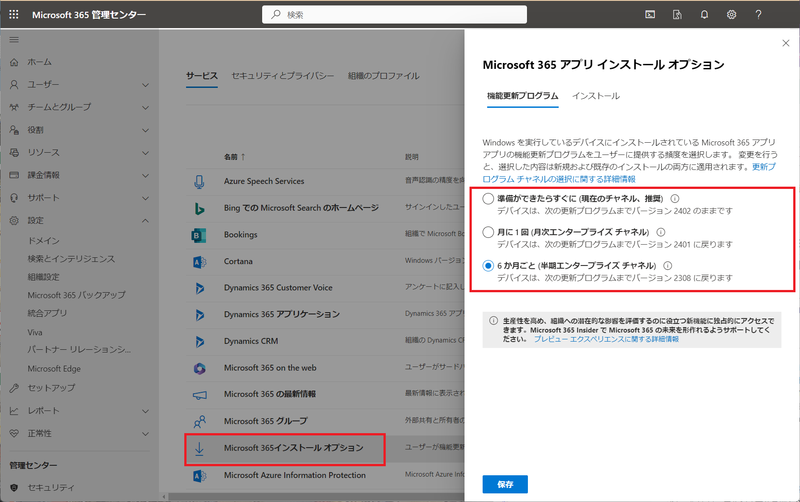
Task: Open ドメイン under settings
Action: coord(43,241)
